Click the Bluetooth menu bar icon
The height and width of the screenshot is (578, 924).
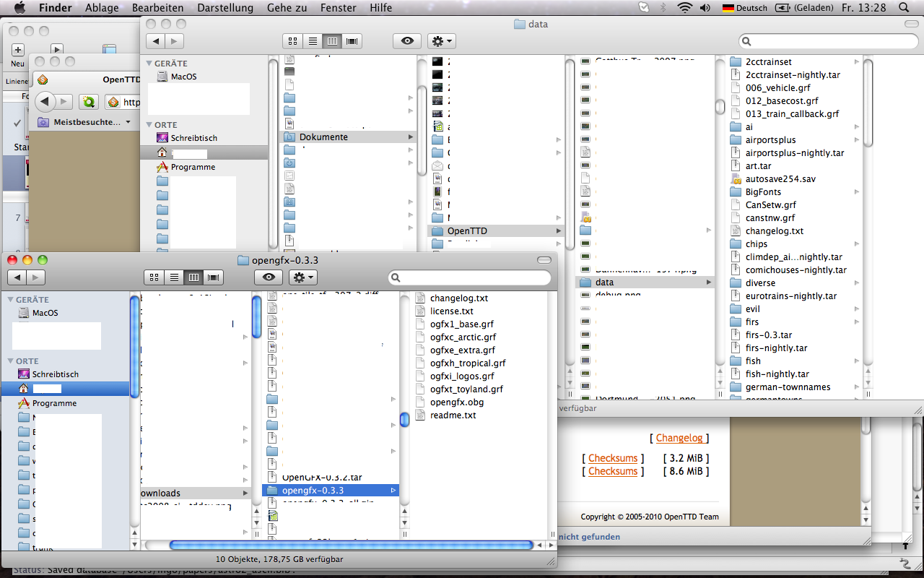click(x=663, y=8)
